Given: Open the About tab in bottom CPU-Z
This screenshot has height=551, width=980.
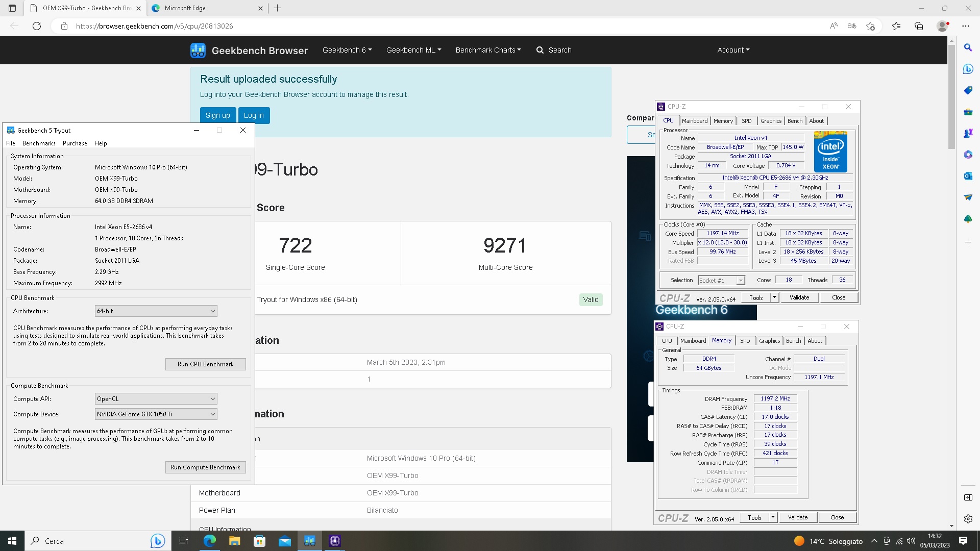Looking at the screenshot, I should pyautogui.click(x=815, y=341).
